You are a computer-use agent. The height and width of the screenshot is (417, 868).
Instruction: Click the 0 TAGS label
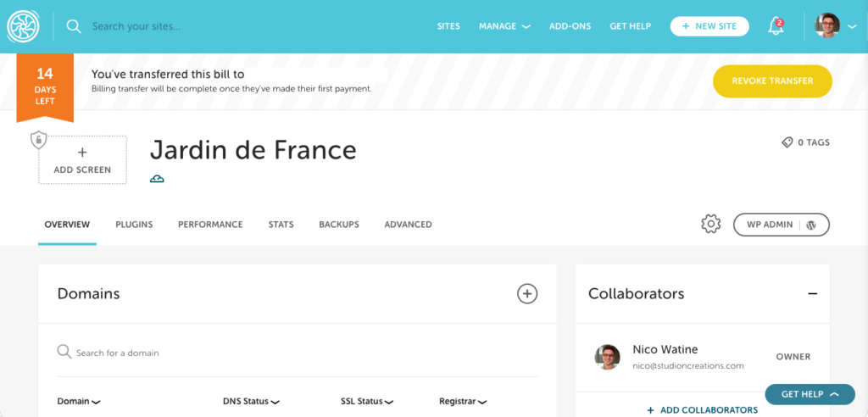coord(813,142)
